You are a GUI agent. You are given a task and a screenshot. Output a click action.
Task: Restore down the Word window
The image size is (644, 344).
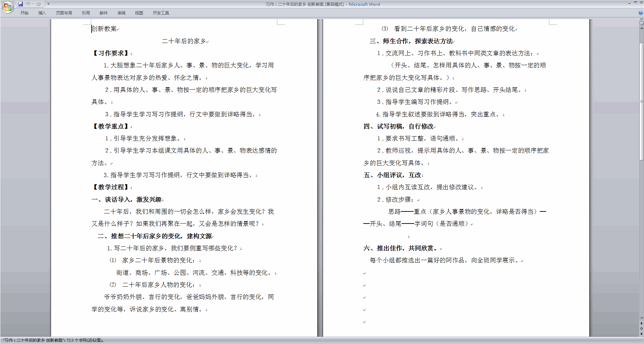[635, 3]
